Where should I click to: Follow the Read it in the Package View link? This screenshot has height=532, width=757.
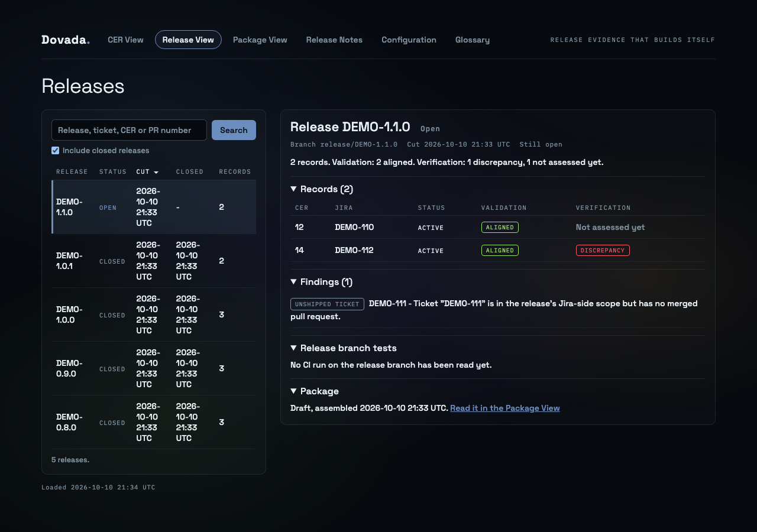click(x=505, y=408)
